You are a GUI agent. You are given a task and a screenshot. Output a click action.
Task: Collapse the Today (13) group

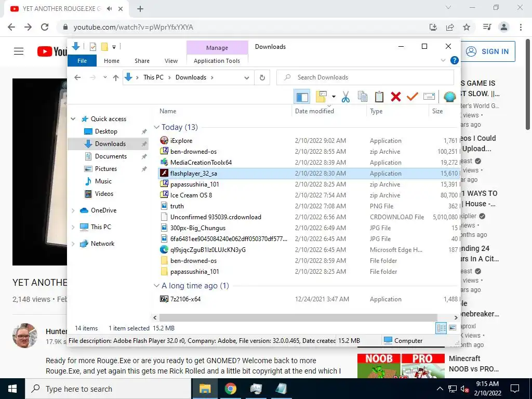(x=156, y=127)
